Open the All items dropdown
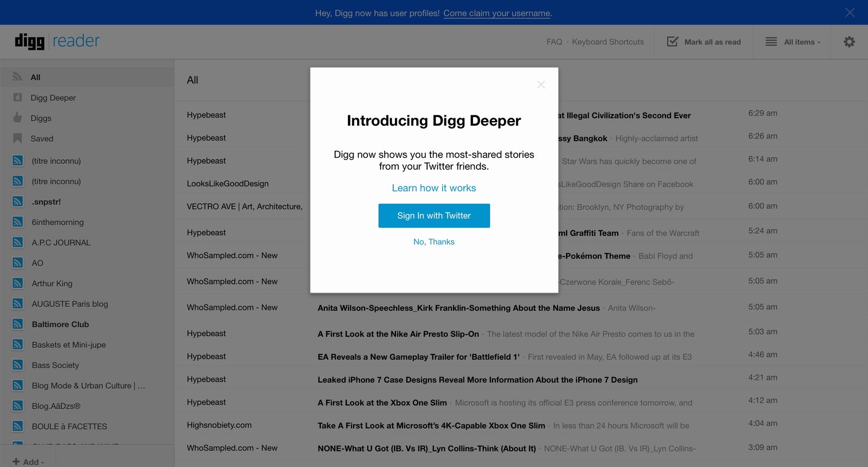The width and height of the screenshot is (868, 467). pyautogui.click(x=802, y=42)
